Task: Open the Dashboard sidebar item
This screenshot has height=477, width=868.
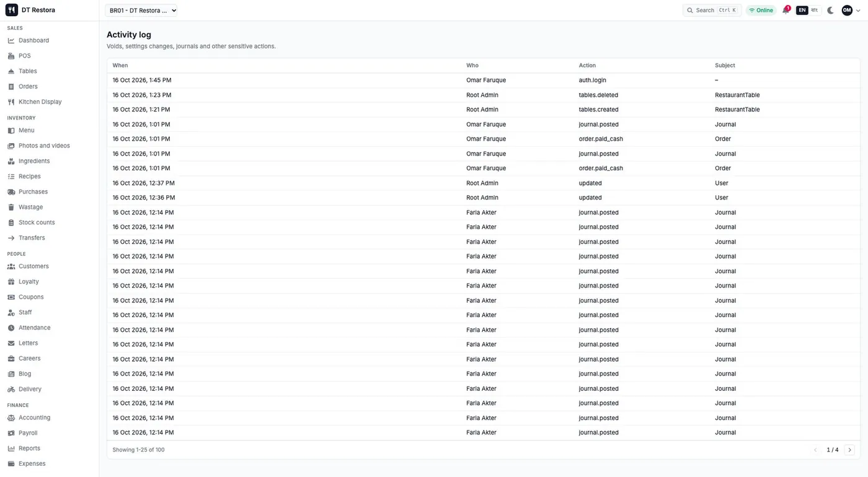Action: coord(33,40)
